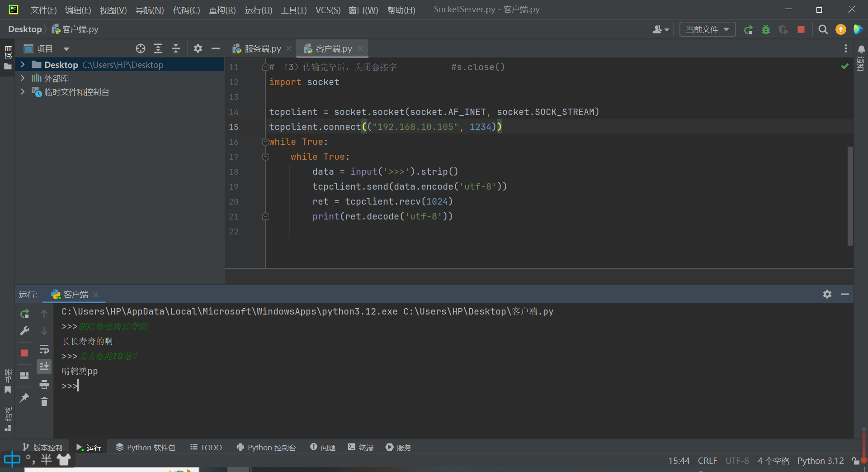This screenshot has height=472, width=868.
Task: Click Desktop breadcrumb in navigation bar
Action: click(x=25, y=29)
